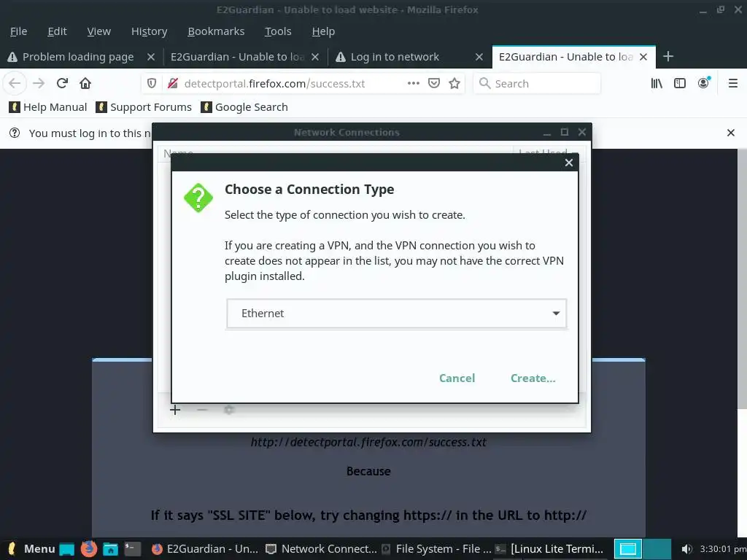
Task: Open the Linux Lite Menu button
Action: (30, 549)
